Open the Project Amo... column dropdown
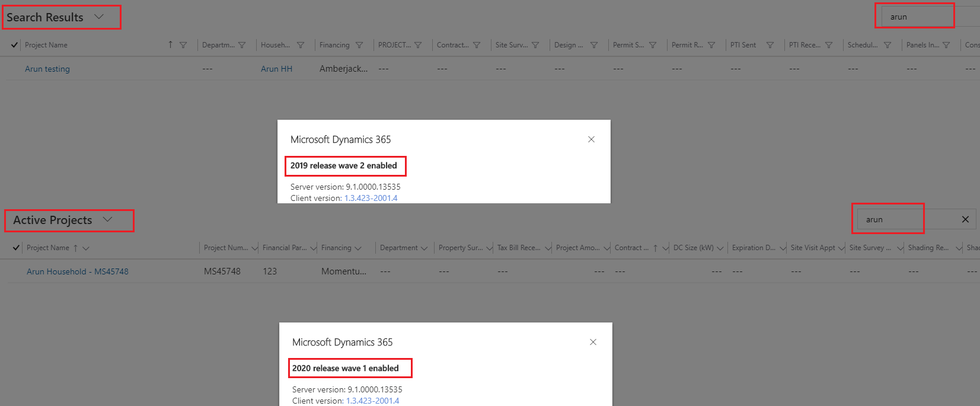 606,248
